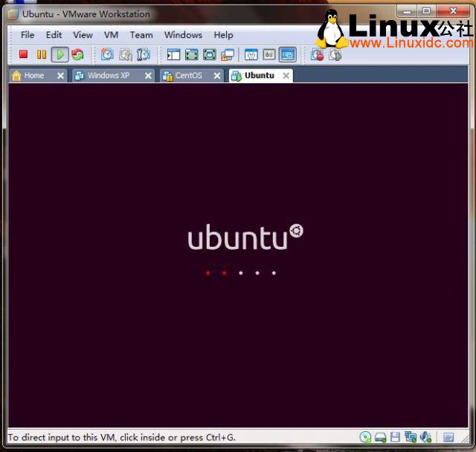Open the Windows menu
This screenshot has height=452, width=476.
point(183,35)
